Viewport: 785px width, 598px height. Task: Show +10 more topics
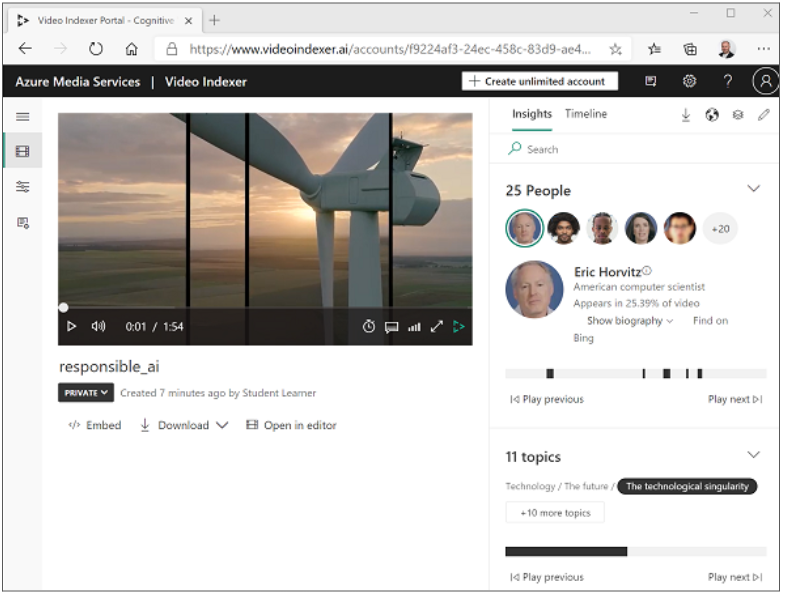pyautogui.click(x=557, y=514)
